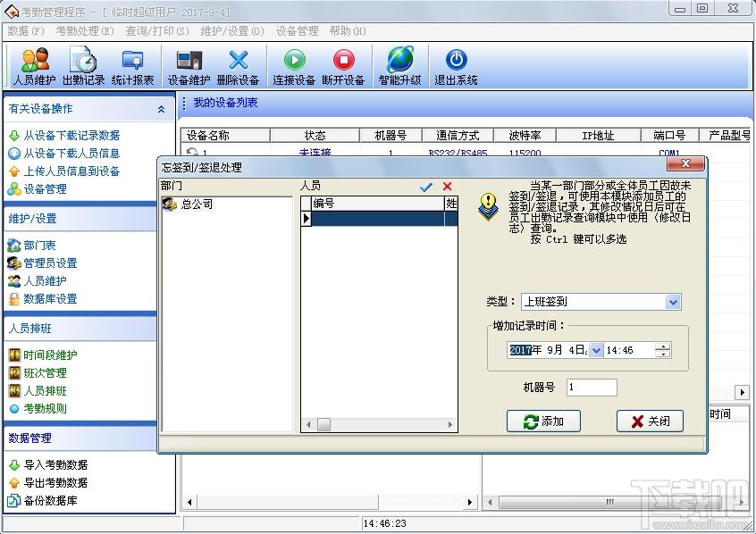Open 管理员设置 in sidebar

(x=50, y=263)
